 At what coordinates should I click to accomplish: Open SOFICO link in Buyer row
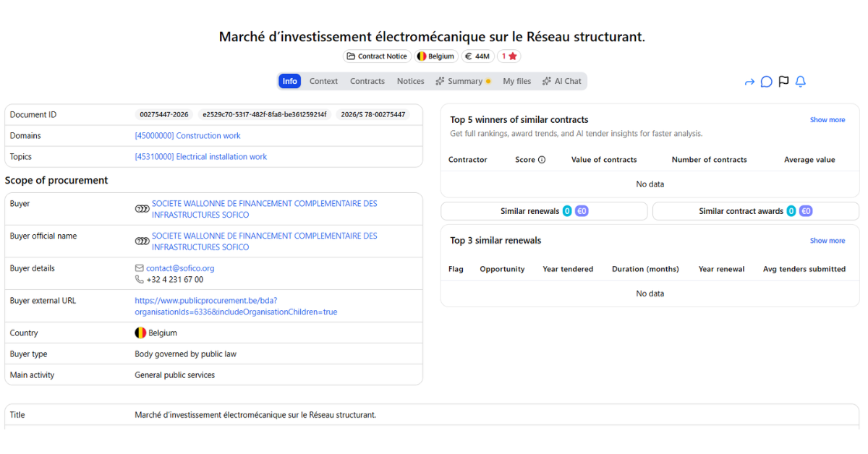(264, 210)
